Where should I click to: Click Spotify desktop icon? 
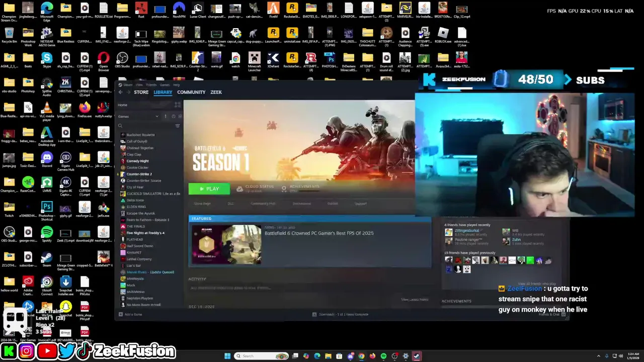47,234
